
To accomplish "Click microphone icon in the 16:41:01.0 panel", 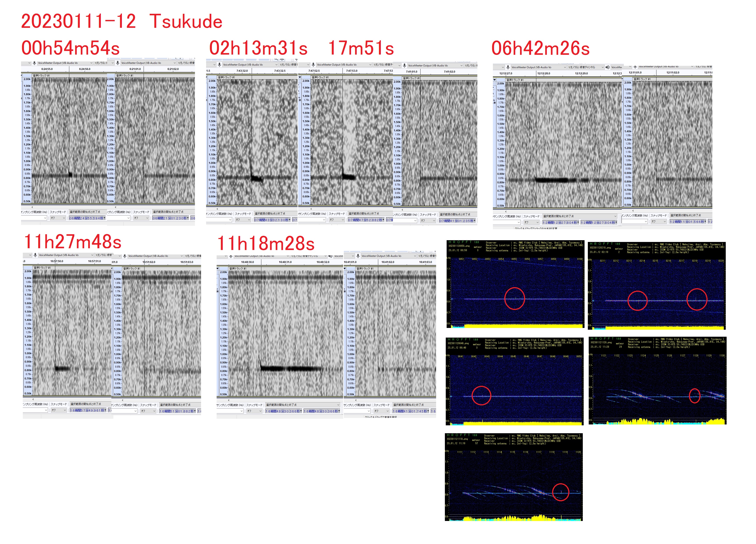I will point(358,256).
